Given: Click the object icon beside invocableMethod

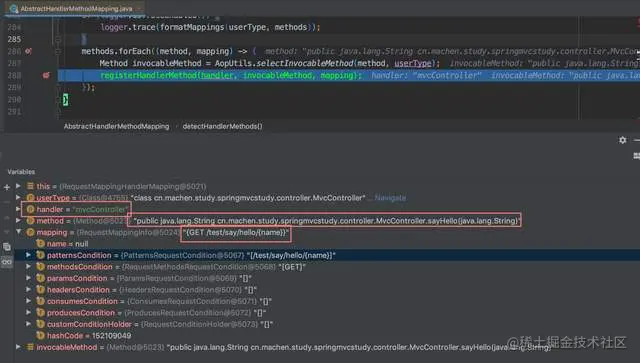Looking at the screenshot, I should click(30, 347).
